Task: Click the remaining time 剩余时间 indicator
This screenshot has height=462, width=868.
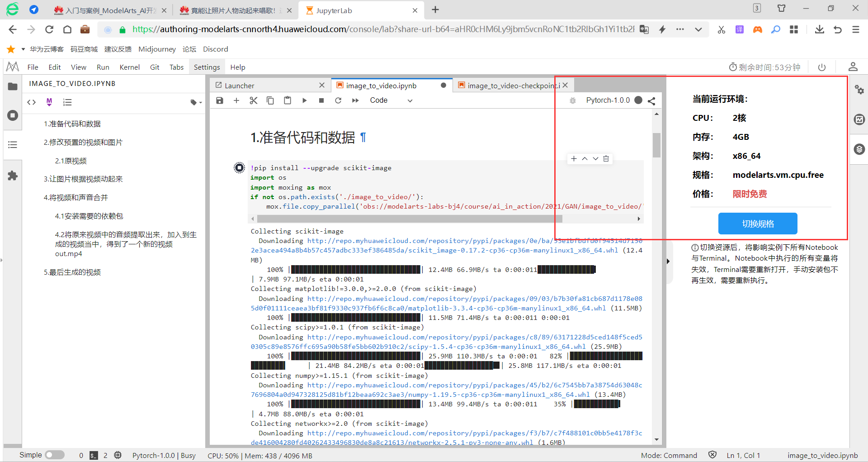Action: point(764,67)
